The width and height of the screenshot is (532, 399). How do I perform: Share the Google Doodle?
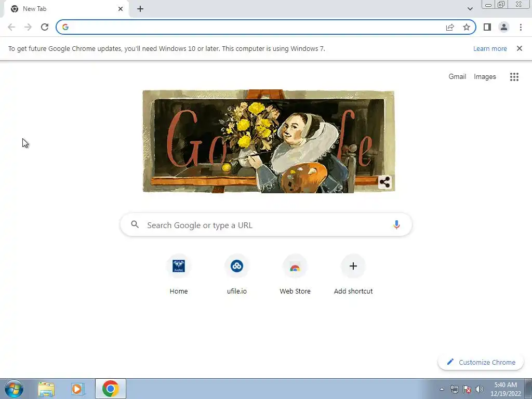point(385,182)
